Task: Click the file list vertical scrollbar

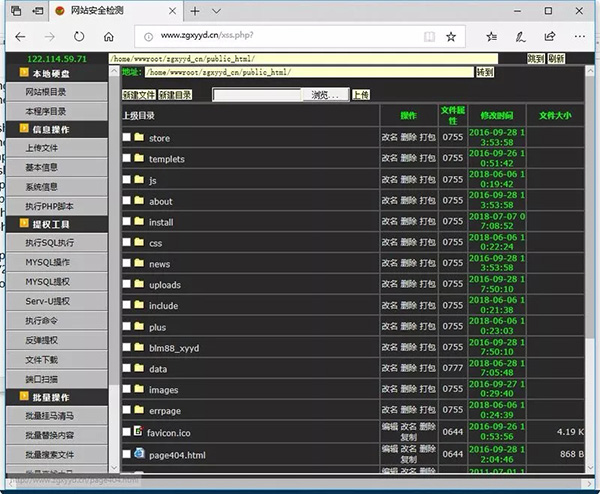Action: click(x=590, y=270)
